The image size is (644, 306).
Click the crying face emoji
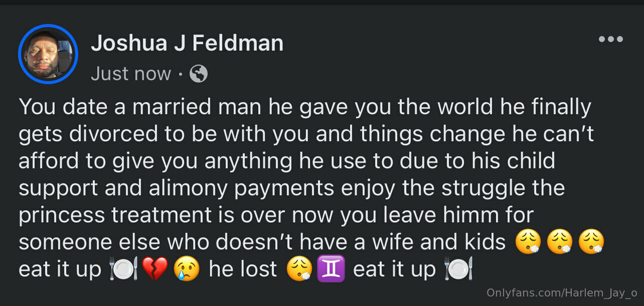(x=185, y=269)
